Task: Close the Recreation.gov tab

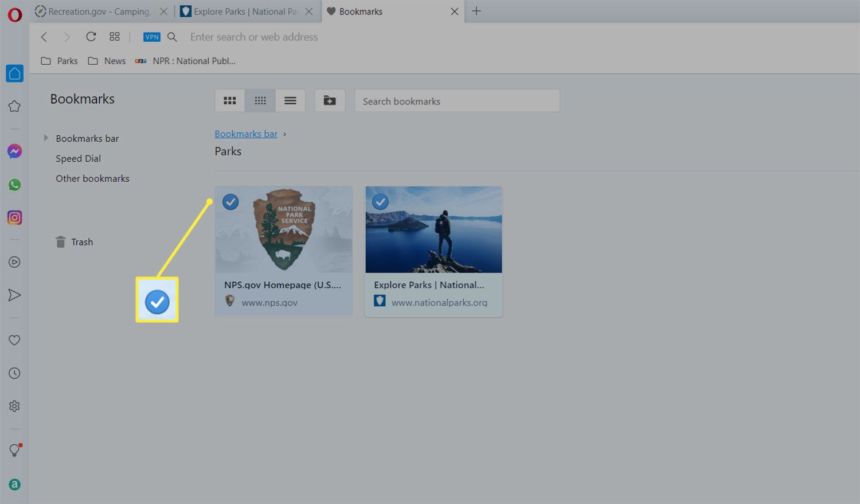Action: tap(163, 11)
